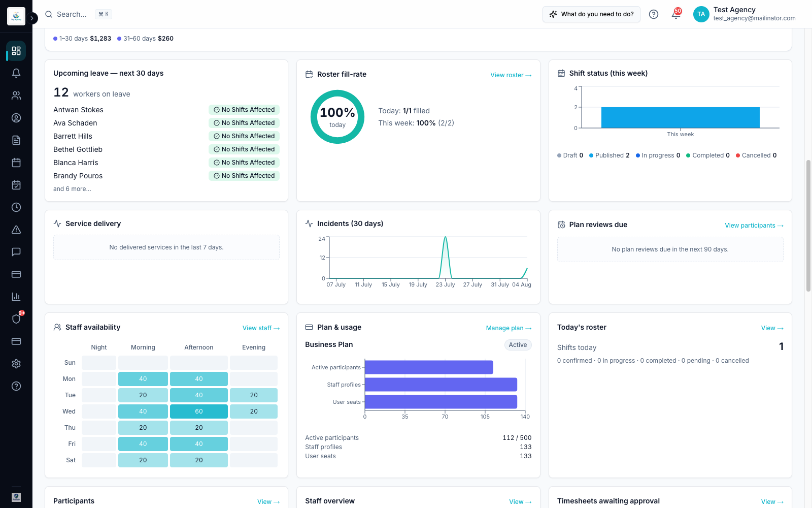812x508 pixels.
Task: Click the search field in the top bar
Action: coord(79,14)
